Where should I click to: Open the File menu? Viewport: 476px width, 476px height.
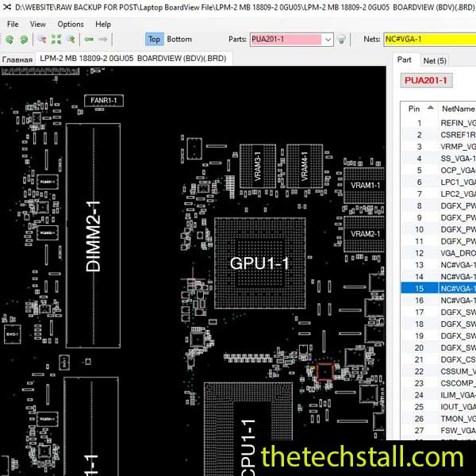coord(13,24)
